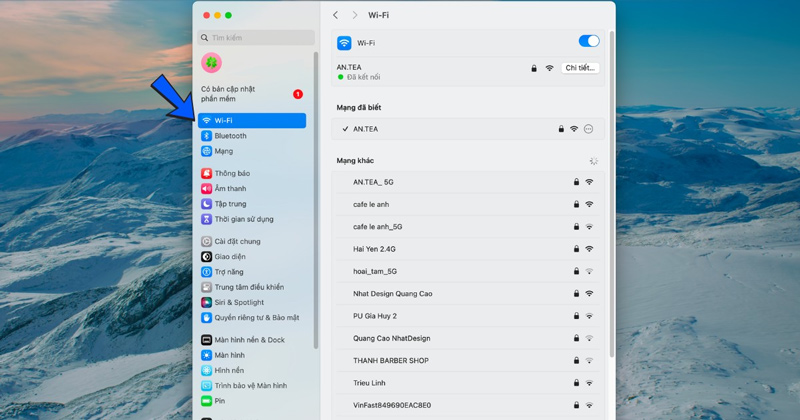This screenshot has height=420, width=800.
Task: Open Màn hình nền & Dock
Action: [248, 340]
